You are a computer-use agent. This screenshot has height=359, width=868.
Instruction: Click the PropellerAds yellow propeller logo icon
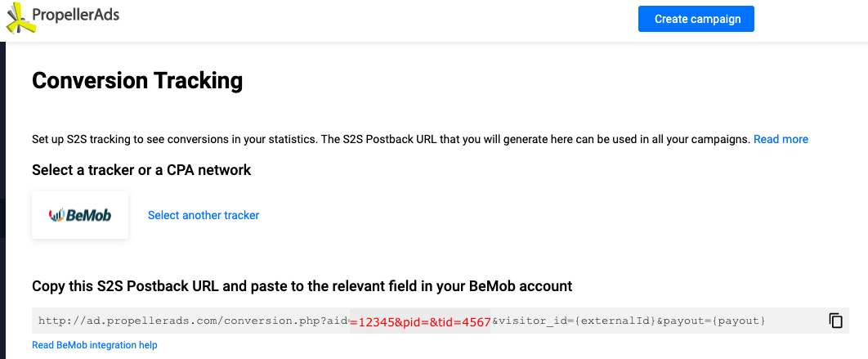(x=20, y=18)
